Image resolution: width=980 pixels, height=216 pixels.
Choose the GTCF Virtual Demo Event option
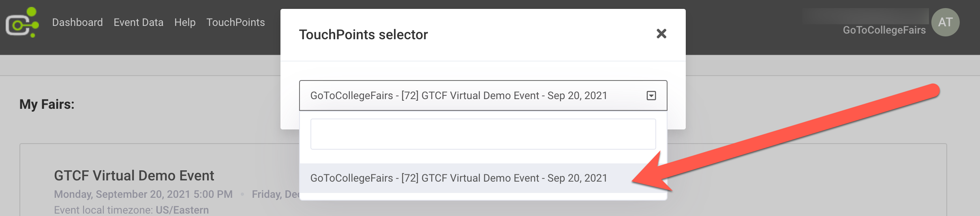coord(458,178)
